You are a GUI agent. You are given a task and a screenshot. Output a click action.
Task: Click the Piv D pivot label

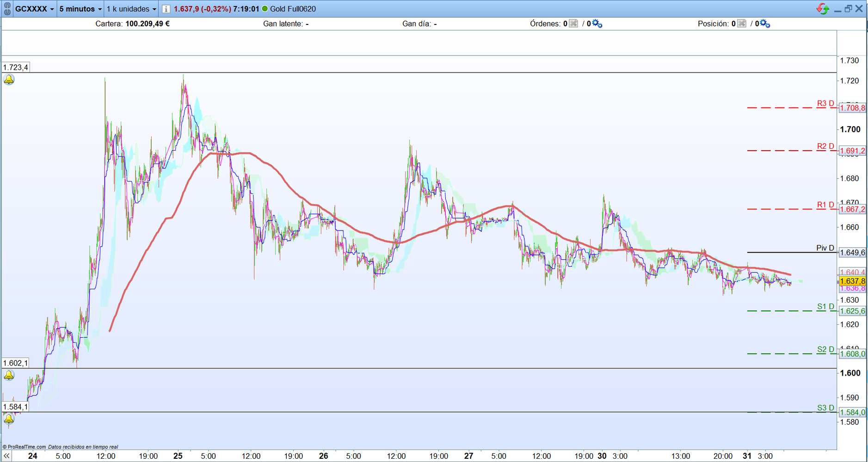click(x=825, y=248)
